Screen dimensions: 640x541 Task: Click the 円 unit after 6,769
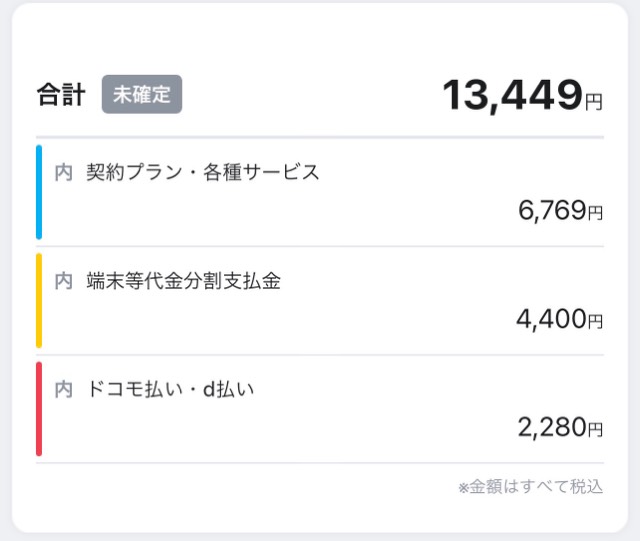595,213
